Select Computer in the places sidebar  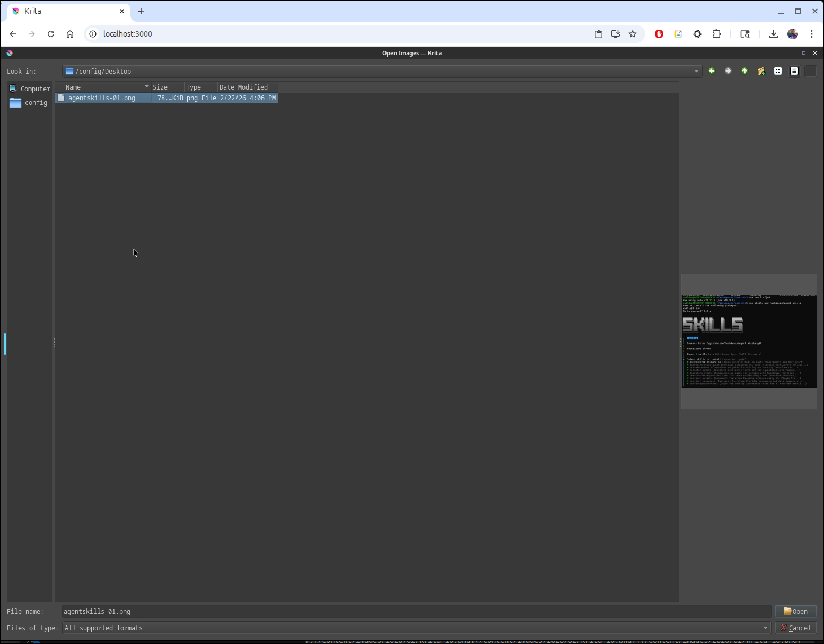click(x=34, y=89)
